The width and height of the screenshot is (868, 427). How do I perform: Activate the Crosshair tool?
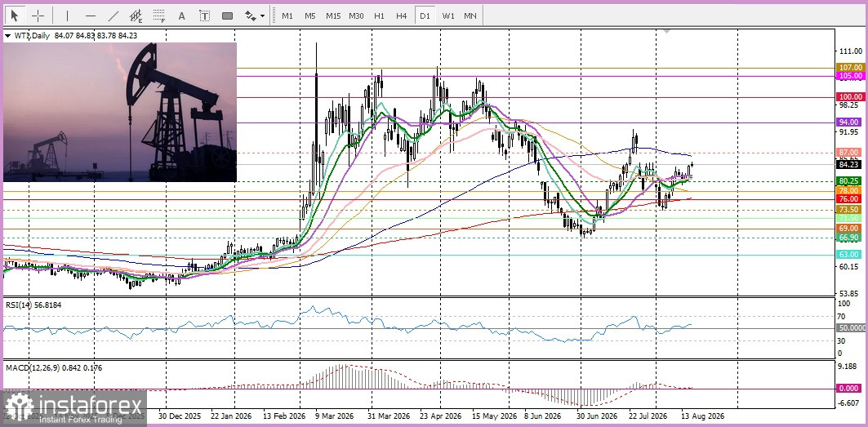pos(38,16)
